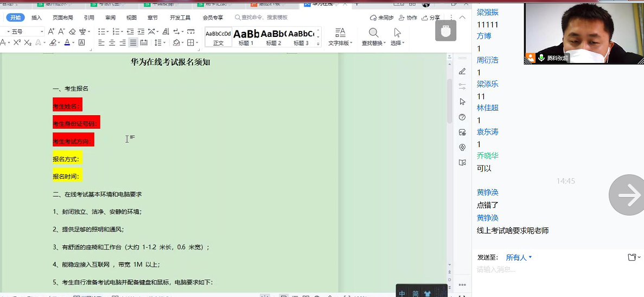Viewport: 644px width, 297px height.
Task: Open the 文字排版 dropdown
Action: click(x=340, y=43)
